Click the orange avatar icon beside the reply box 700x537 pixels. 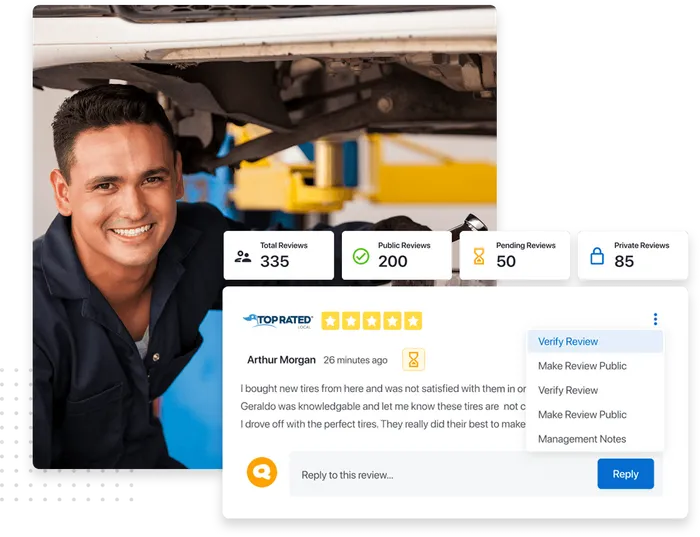click(262, 472)
